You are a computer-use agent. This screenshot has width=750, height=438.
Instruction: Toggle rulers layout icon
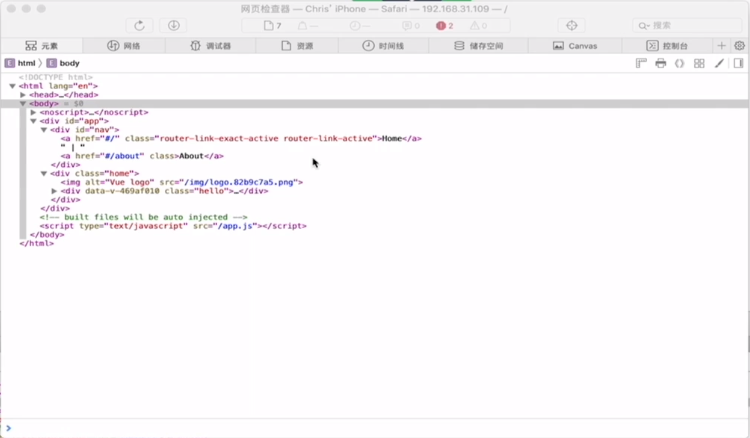[x=641, y=63]
